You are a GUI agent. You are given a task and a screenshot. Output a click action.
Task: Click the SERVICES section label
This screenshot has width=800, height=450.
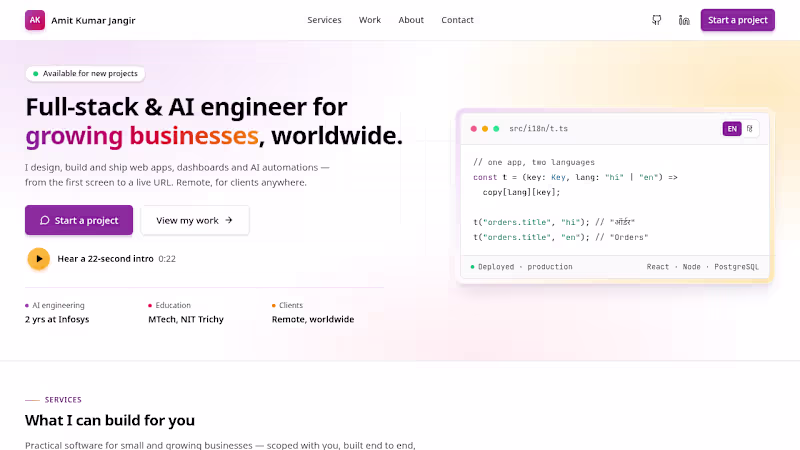[63, 399]
